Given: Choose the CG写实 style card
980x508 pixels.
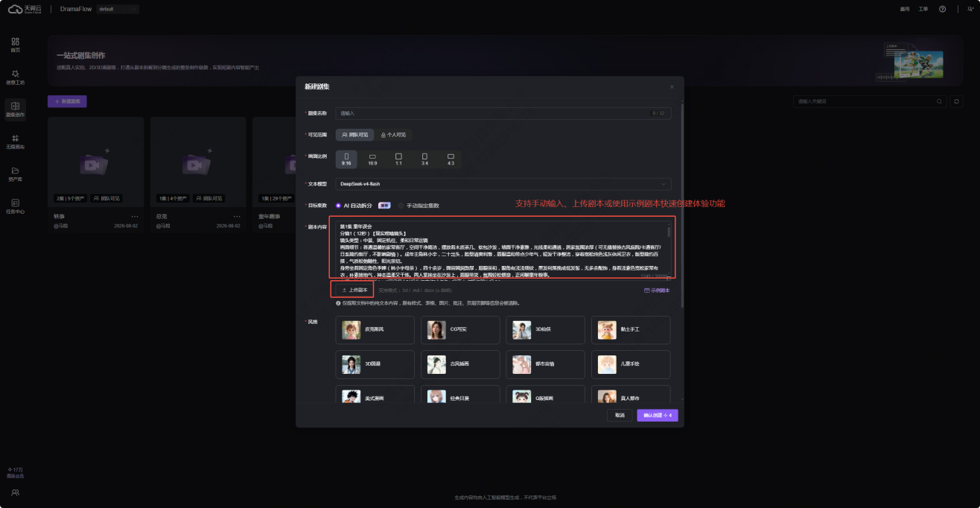Looking at the screenshot, I should pyautogui.click(x=460, y=330).
